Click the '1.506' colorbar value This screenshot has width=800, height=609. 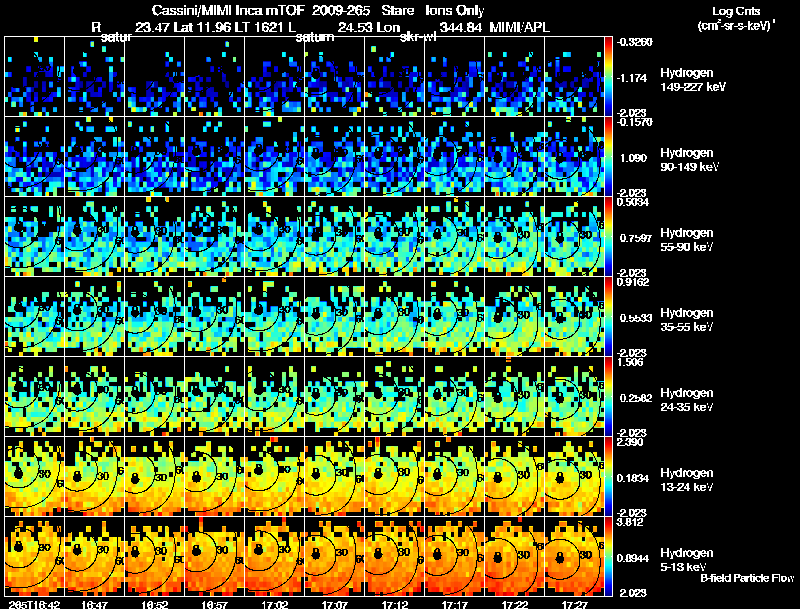(631, 362)
